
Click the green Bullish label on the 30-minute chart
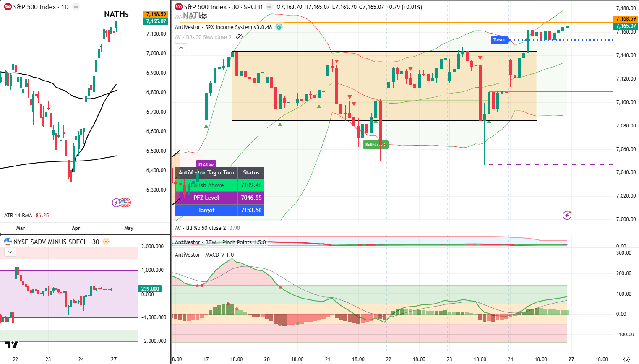(x=375, y=144)
